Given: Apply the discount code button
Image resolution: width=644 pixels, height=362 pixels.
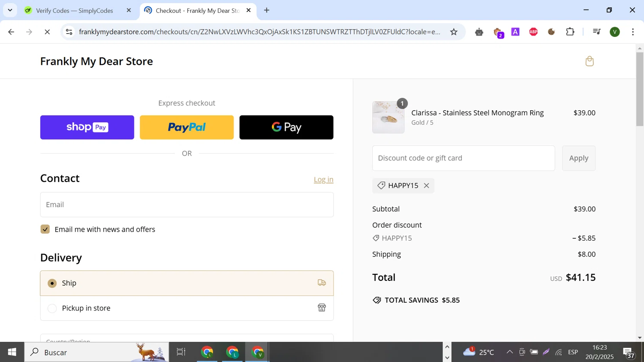Looking at the screenshot, I should pyautogui.click(x=579, y=158).
